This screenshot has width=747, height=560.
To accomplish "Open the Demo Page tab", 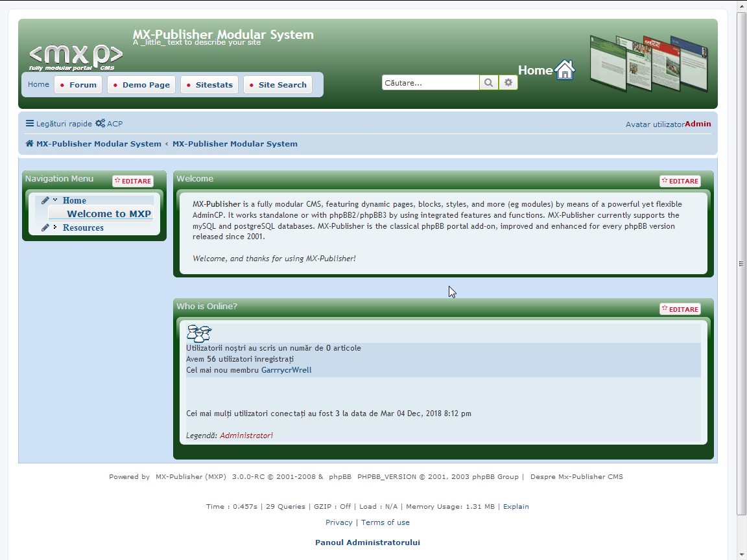I will (141, 84).
